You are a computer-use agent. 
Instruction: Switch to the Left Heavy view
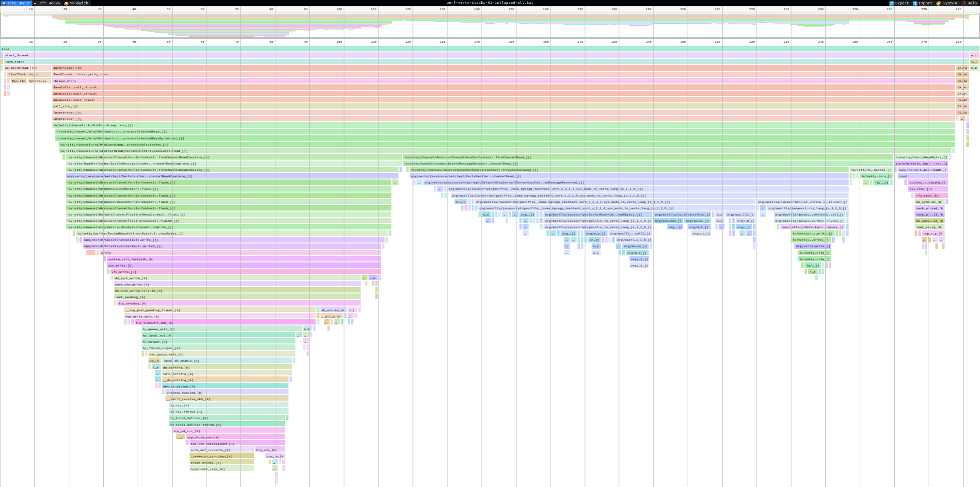click(x=47, y=3)
